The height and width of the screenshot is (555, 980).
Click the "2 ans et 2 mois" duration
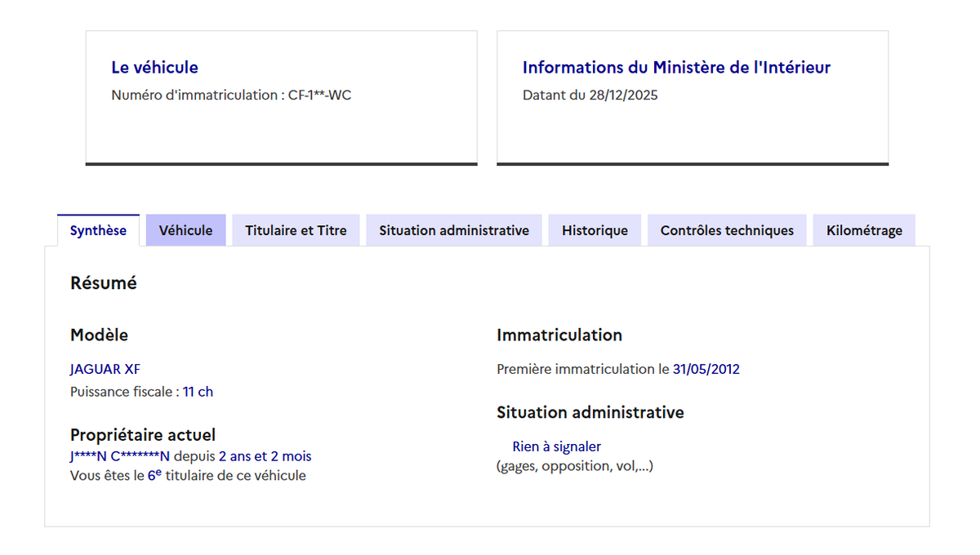point(265,456)
